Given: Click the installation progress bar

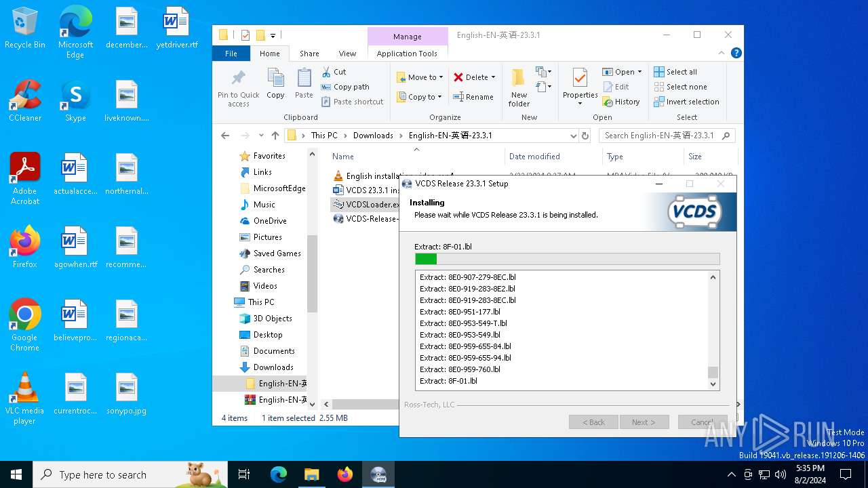Looking at the screenshot, I should click(x=567, y=259).
